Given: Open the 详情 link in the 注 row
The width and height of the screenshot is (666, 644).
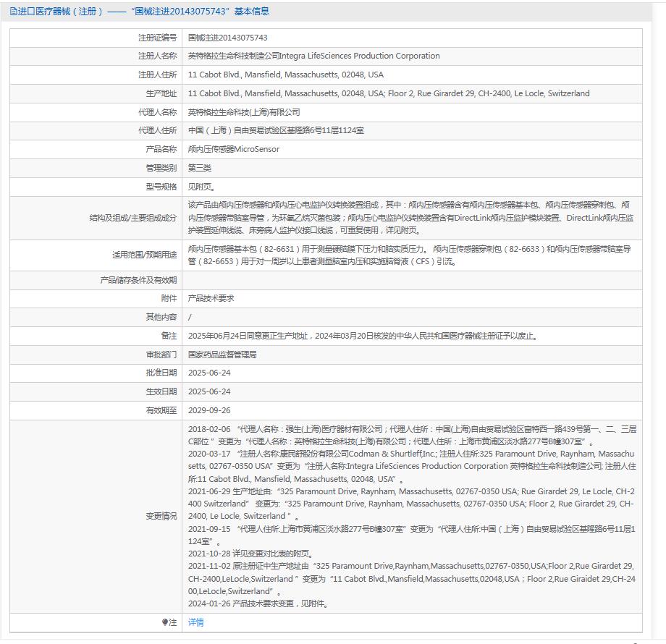Looking at the screenshot, I should (x=195, y=622).
